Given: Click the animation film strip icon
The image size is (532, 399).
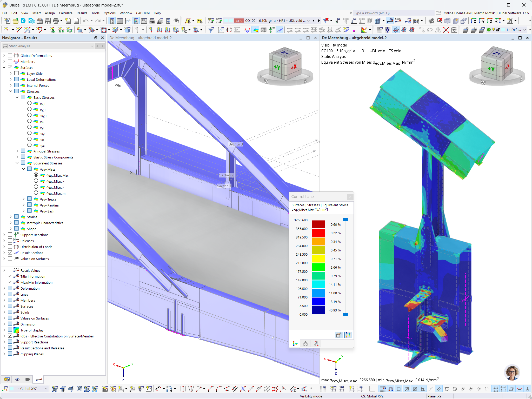Looking at the screenshot, I should point(237,30).
